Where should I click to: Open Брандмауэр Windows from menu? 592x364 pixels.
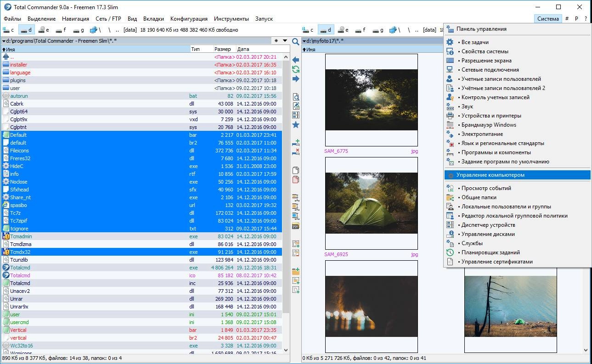pos(517,125)
